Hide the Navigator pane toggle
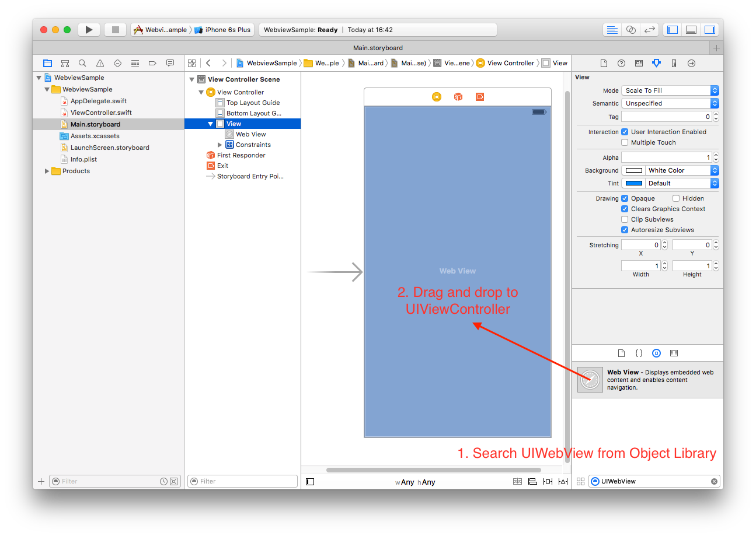 673,30
